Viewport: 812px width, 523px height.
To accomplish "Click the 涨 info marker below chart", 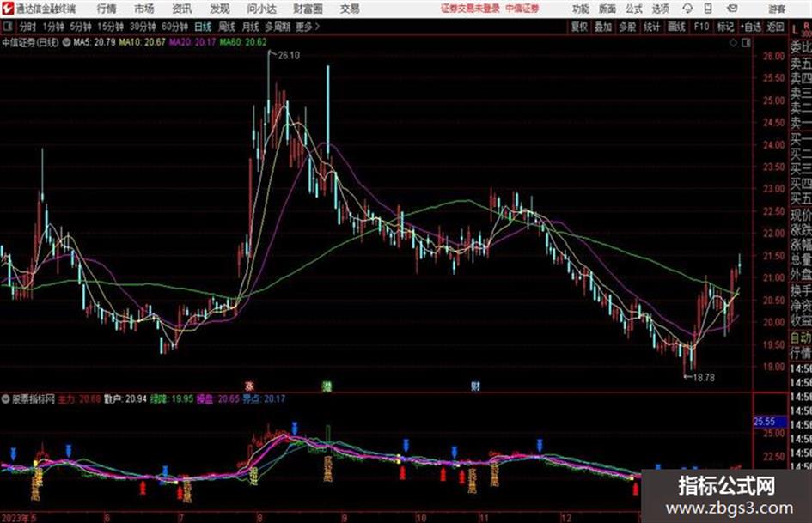I will click(x=249, y=386).
